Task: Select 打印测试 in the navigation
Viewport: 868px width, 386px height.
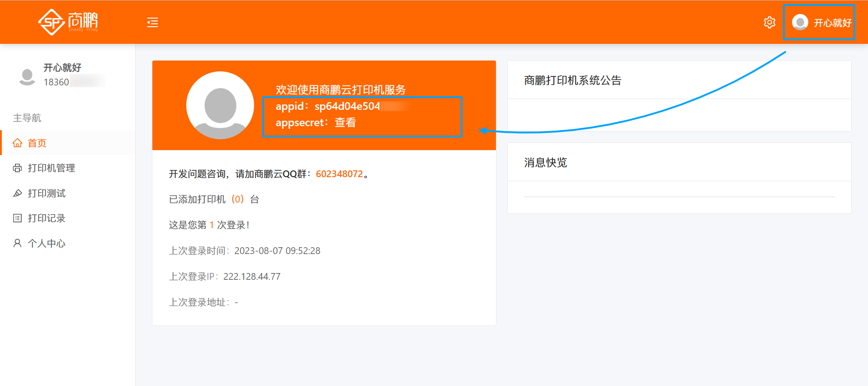Action: [46, 193]
